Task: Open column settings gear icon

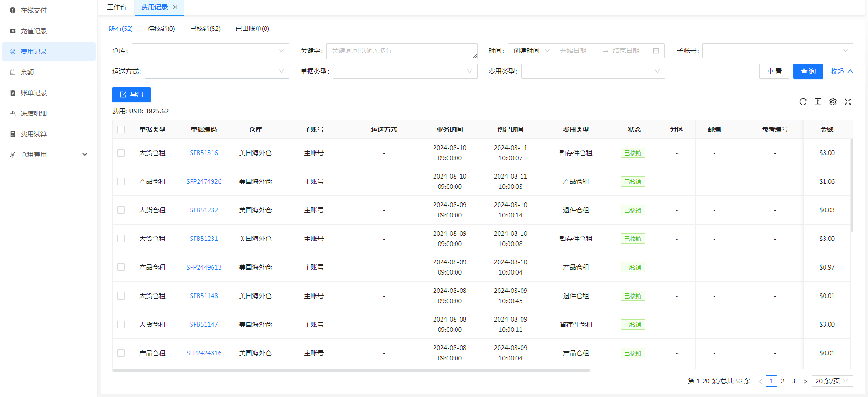Action: tap(833, 102)
